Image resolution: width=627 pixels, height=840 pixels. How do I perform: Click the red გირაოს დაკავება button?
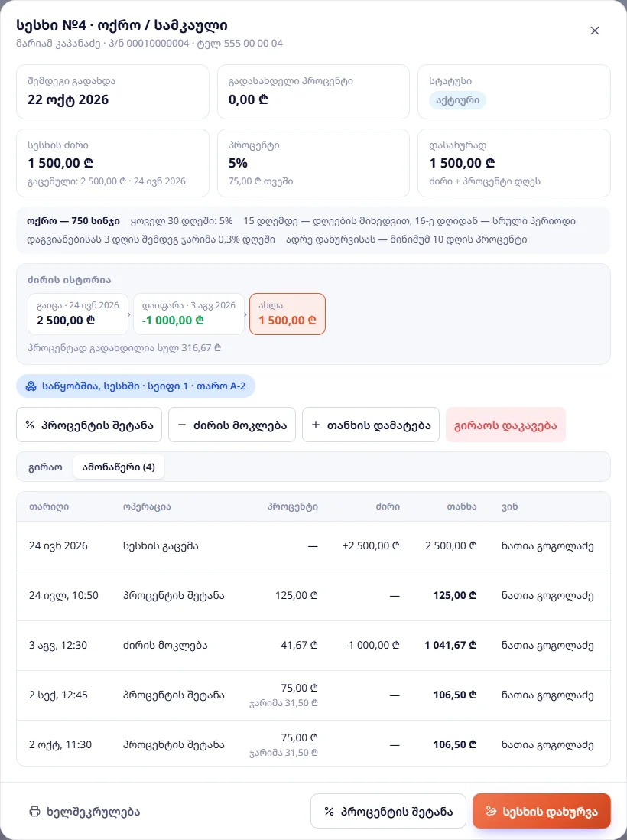tap(505, 425)
